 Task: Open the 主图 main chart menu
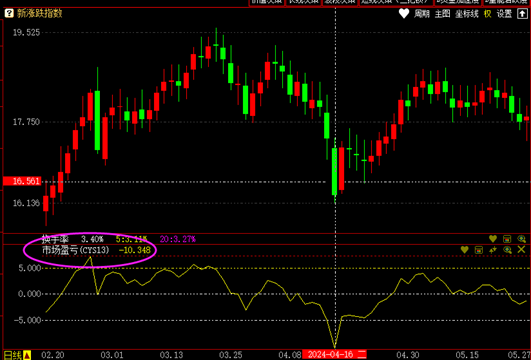443,14
